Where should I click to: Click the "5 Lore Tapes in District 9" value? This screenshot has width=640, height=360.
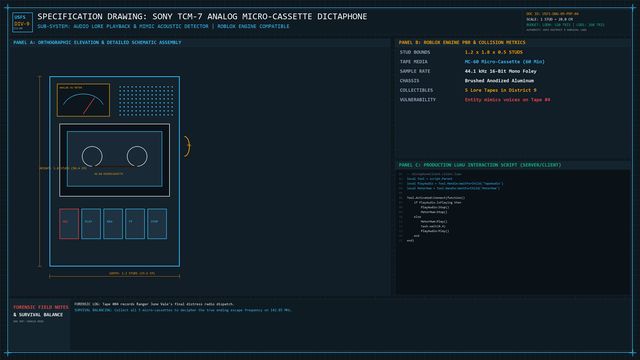click(x=500, y=90)
